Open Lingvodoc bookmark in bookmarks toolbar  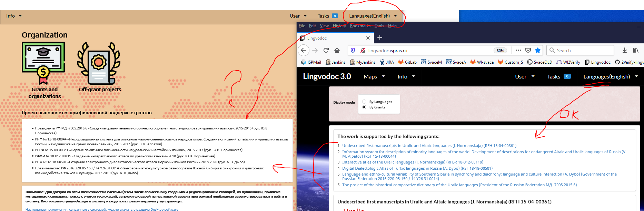597,62
